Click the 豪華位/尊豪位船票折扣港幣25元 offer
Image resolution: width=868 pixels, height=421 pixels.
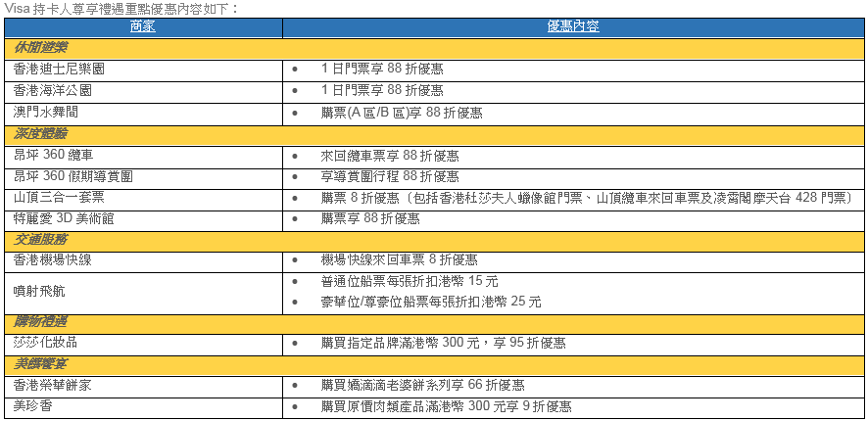pos(431,303)
